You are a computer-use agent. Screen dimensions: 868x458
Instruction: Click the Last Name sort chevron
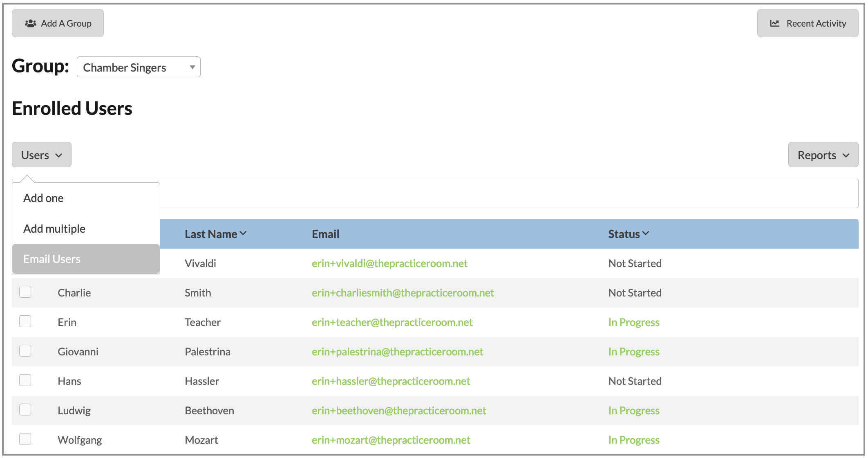pyautogui.click(x=243, y=233)
